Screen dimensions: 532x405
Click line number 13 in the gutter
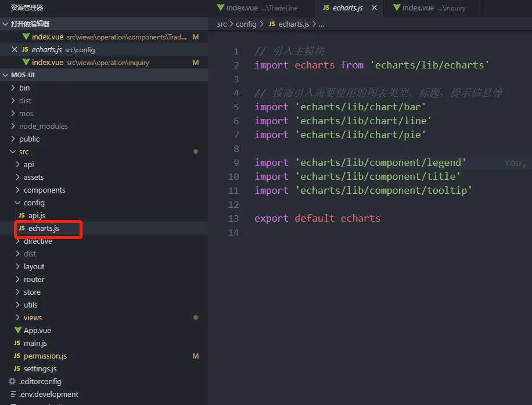click(233, 218)
